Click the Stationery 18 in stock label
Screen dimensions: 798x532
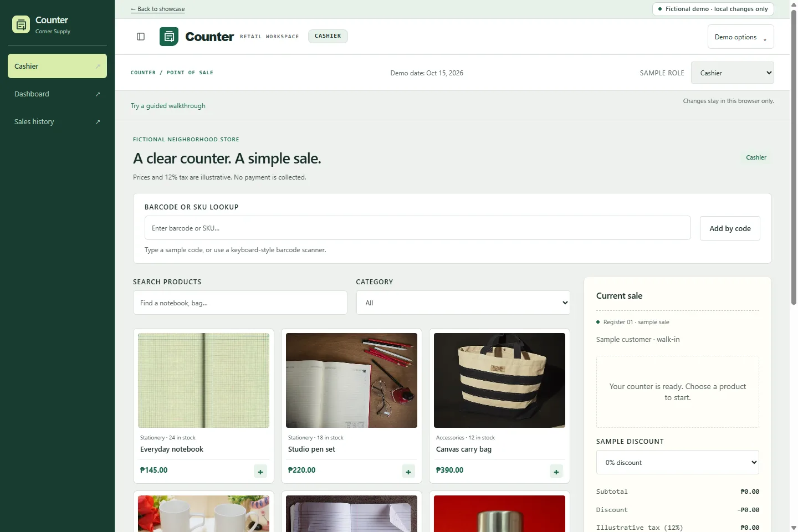[x=316, y=438]
